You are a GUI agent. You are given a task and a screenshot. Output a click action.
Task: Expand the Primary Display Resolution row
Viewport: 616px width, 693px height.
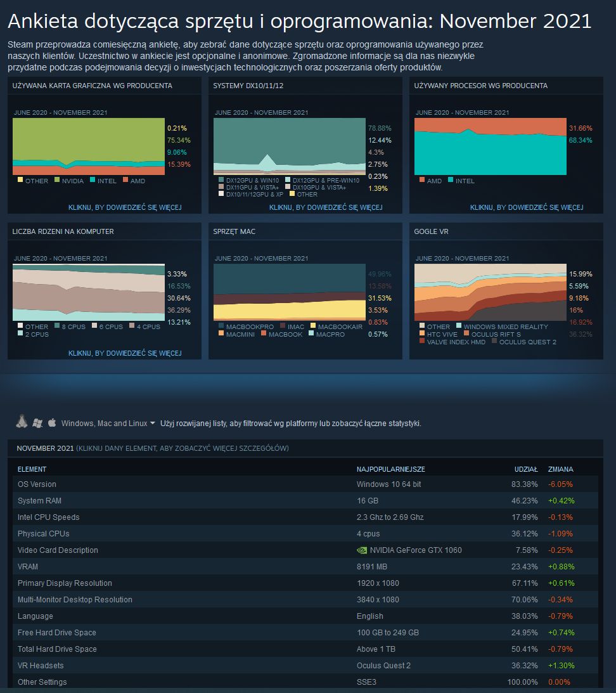coord(305,583)
